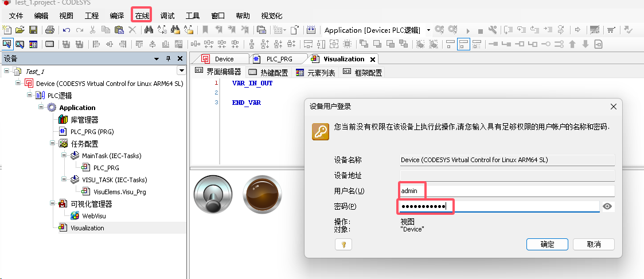
Task: Click the Login gear icon next to the Application dropdown
Action: click(439, 30)
